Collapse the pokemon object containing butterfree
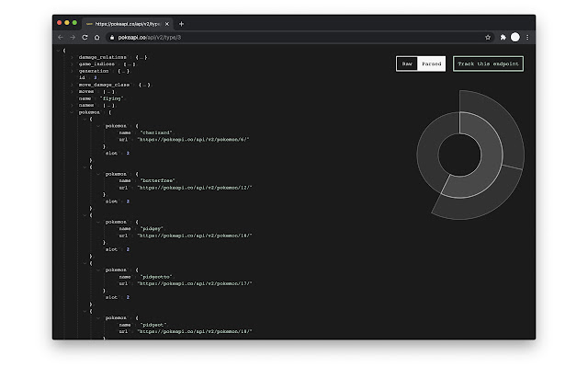This screenshot has height=368, width=588. pyautogui.click(x=98, y=174)
